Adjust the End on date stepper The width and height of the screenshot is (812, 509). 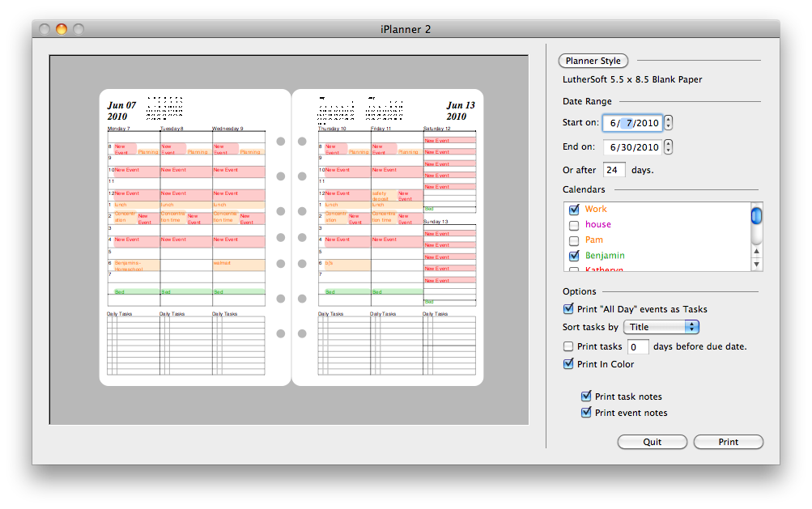(669, 147)
